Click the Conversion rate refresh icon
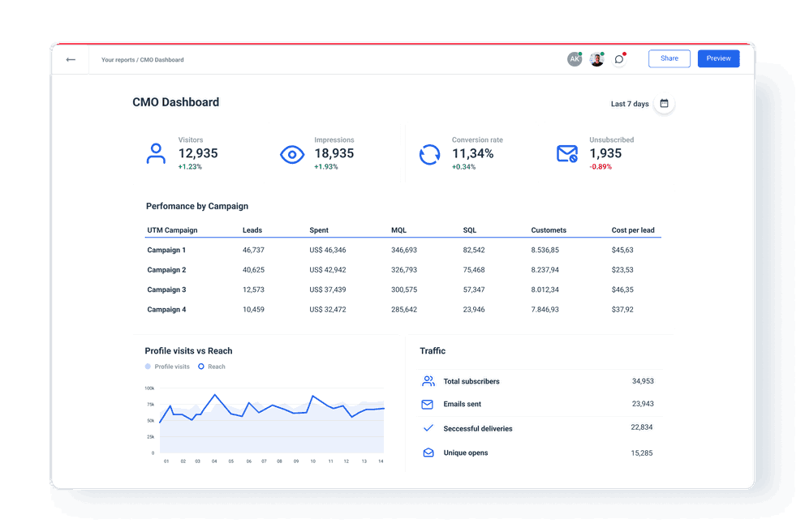 point(428,153)
